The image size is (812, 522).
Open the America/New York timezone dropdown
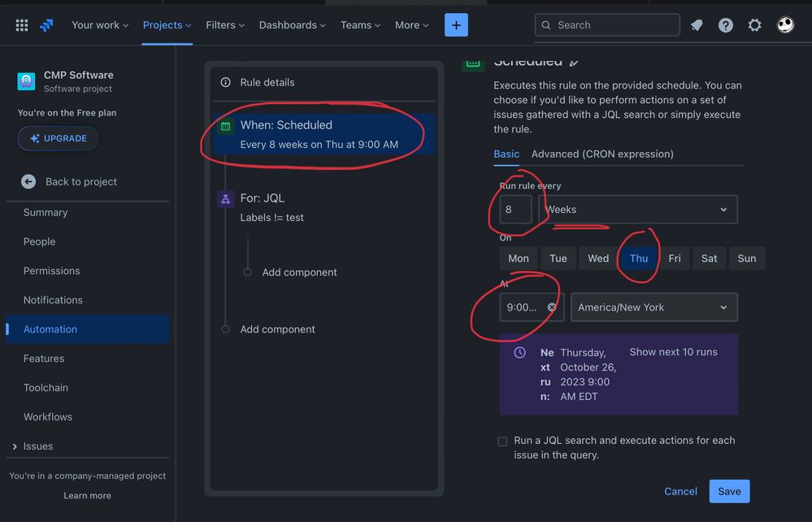[x=654, y=307]
